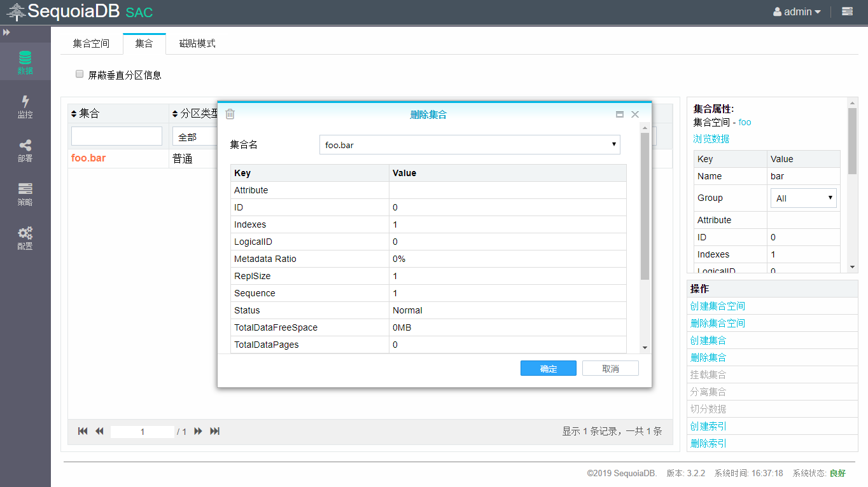Click the 集合 filter input field
This screenshot has width=868, height=487.
click(x=117, y=136)
